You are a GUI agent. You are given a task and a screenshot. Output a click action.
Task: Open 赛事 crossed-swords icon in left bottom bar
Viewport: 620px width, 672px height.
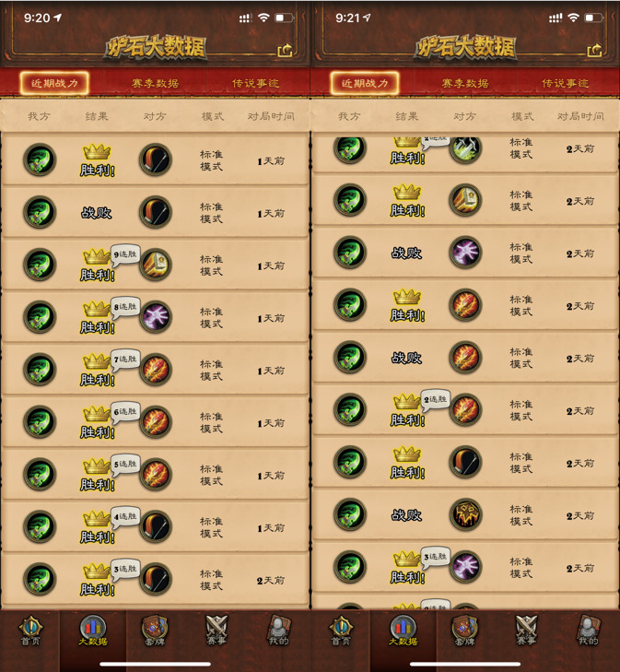[x=216, y=631]
